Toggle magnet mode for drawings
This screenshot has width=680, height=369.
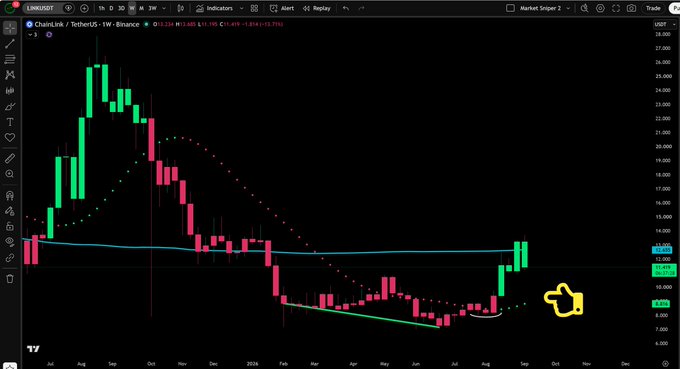[10, 195]
